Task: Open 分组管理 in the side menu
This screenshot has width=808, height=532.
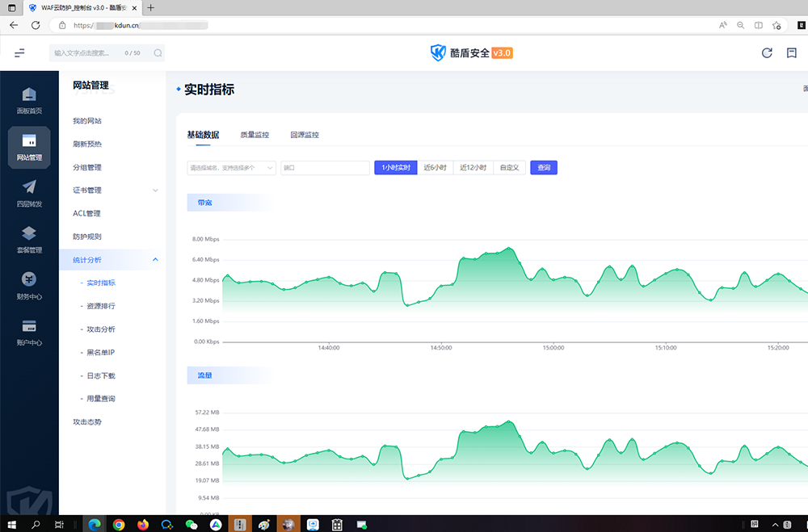Action: click(x=87, y=167)
